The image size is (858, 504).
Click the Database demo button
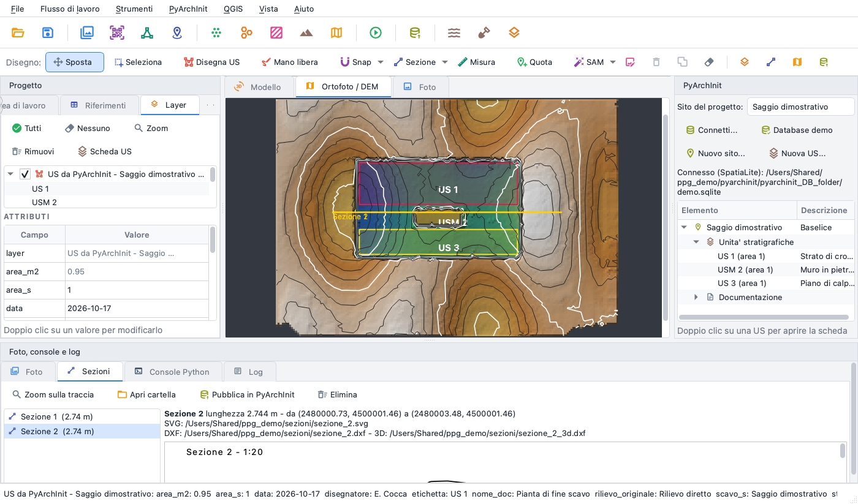point(796,130)
